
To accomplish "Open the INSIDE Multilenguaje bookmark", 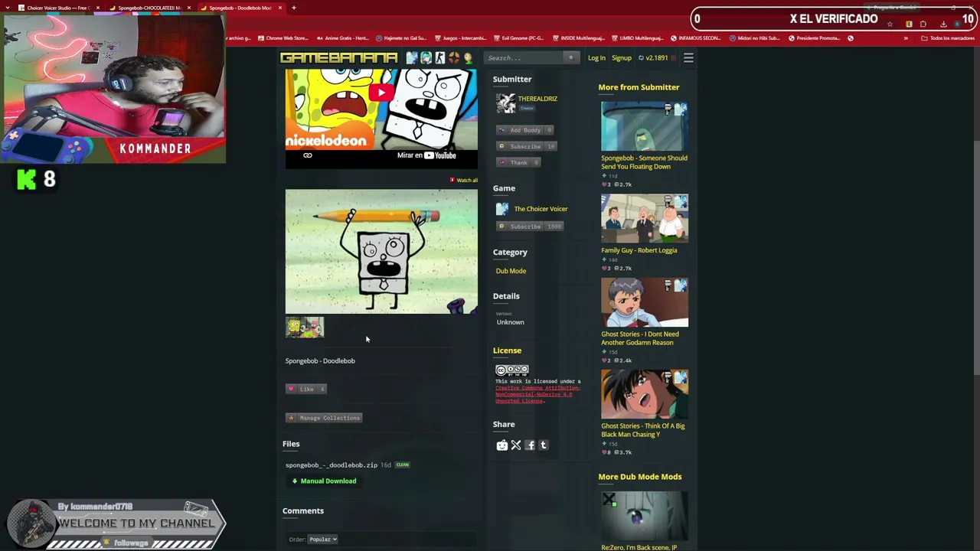I will 578,37.
